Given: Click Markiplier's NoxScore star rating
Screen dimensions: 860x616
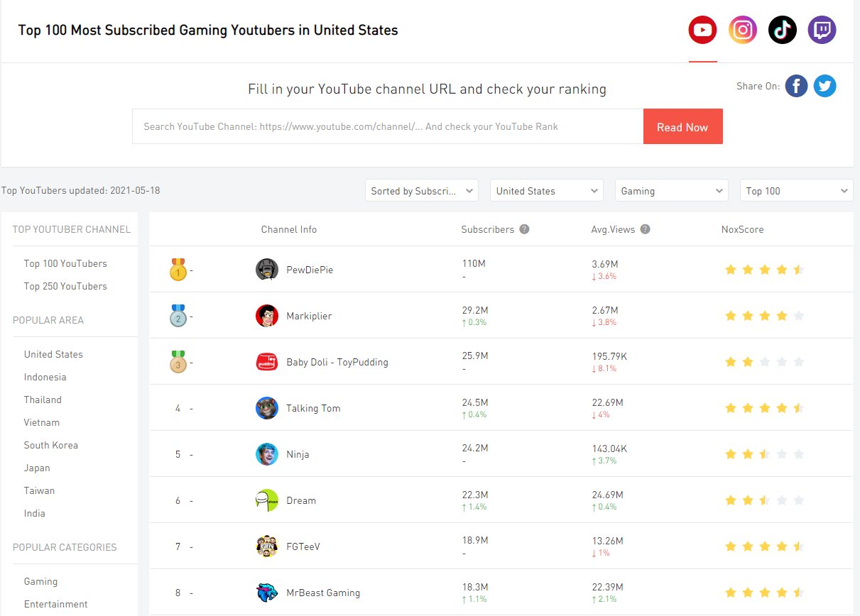Looking at the screenshot, I should coord(764,316).
